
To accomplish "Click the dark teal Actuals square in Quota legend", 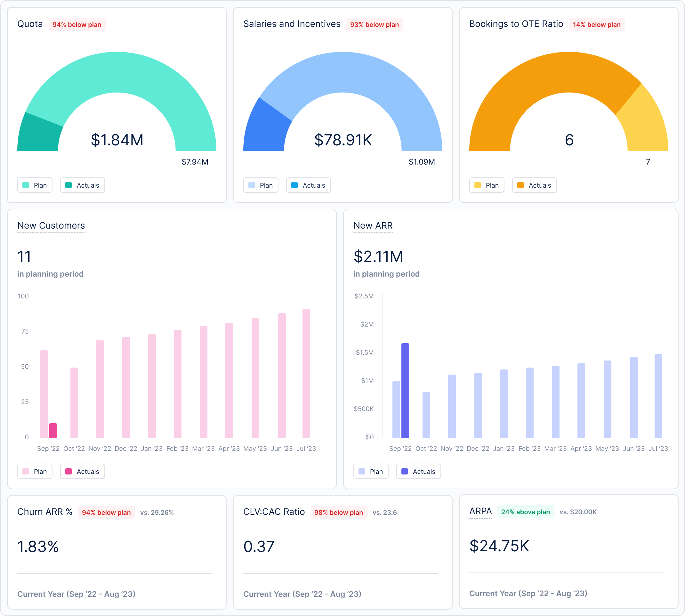I will 69,185.
